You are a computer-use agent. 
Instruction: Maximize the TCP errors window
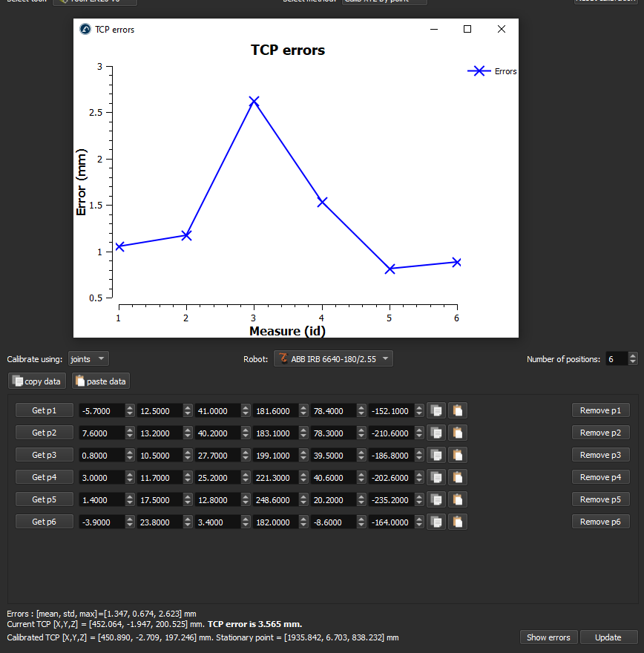tap(467, 29)
